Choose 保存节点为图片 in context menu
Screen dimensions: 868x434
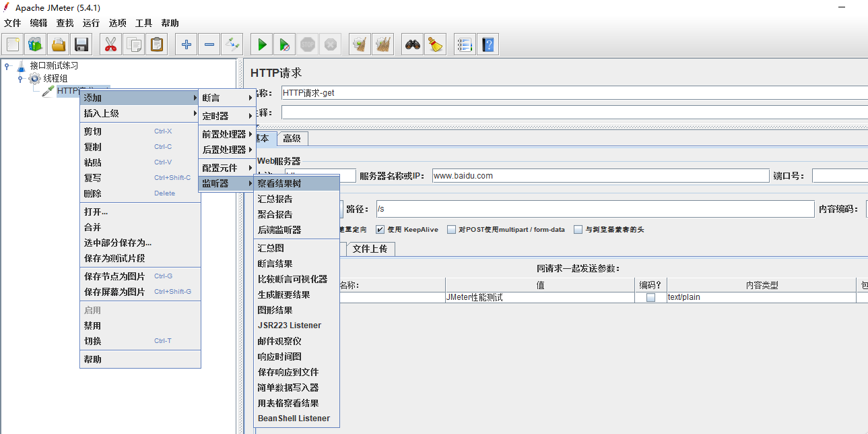click(x=140, y=276)
